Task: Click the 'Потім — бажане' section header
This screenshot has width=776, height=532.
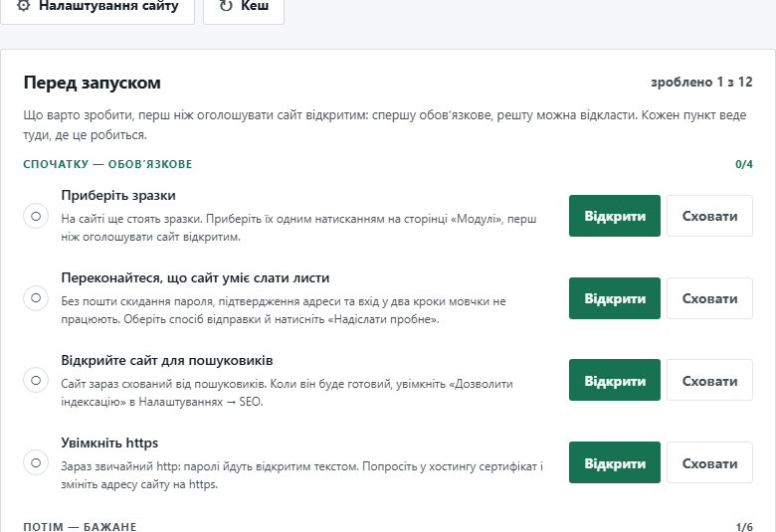Action: (80, 527)
